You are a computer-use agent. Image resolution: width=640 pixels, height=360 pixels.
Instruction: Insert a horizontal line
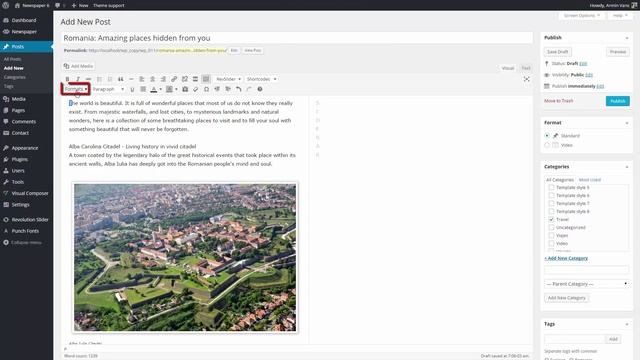(x=131, y=79)
